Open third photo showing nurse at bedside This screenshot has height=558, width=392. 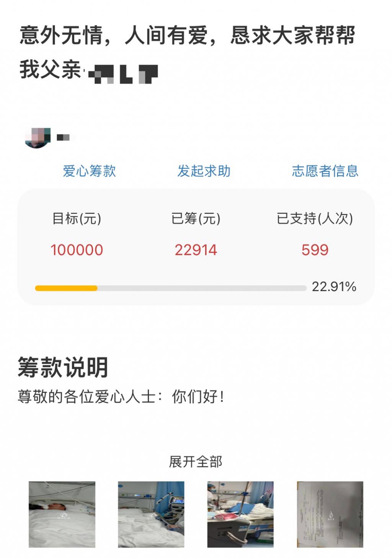tap(240, 514)
